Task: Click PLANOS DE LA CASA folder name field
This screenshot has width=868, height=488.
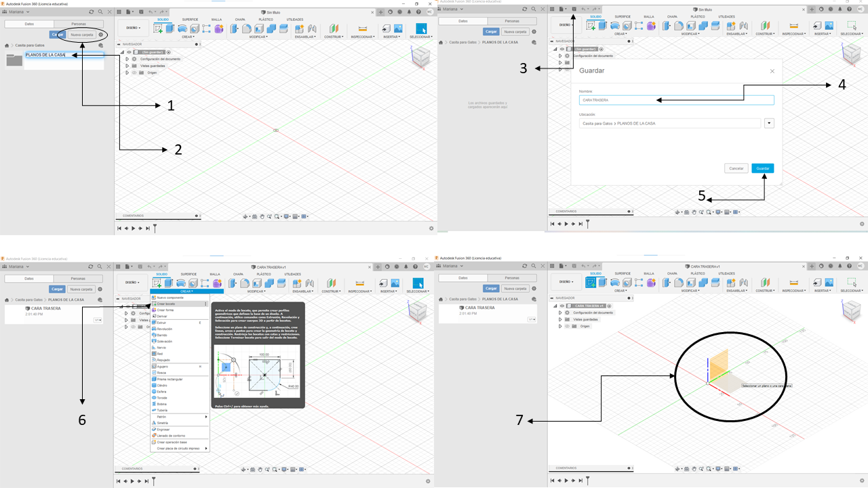Action: [x=64, y=55]
